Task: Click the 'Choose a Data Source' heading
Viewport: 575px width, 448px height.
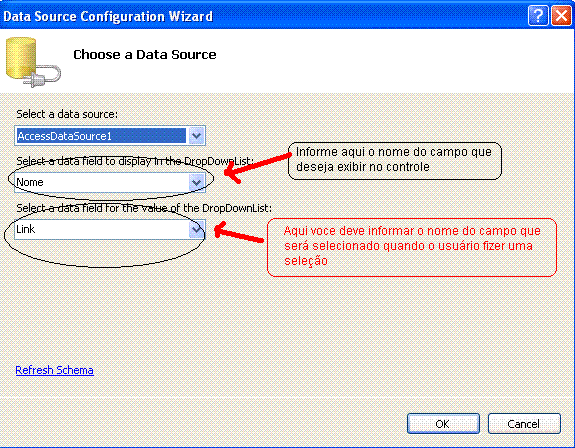Action: pyautogui.click(x=144, y=55)
